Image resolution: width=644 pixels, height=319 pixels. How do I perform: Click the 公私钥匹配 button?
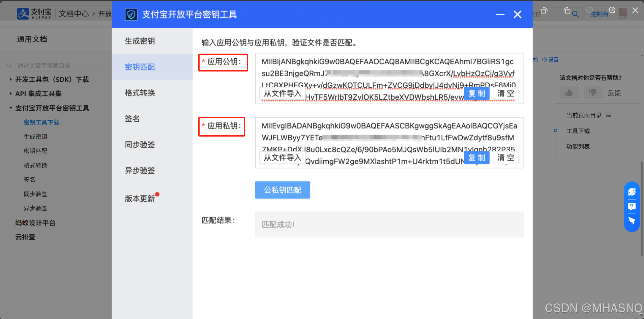283,190
